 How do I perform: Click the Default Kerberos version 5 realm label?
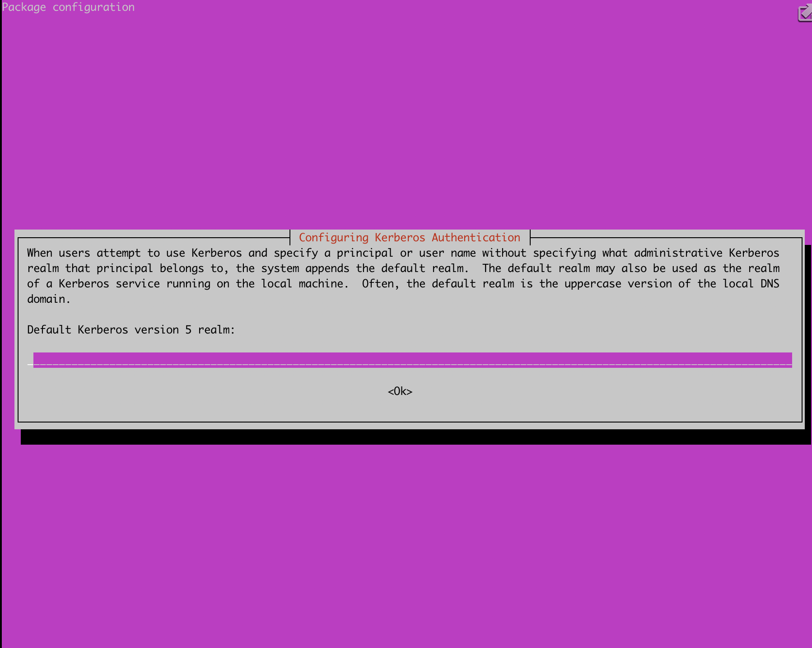pos(131,329)
